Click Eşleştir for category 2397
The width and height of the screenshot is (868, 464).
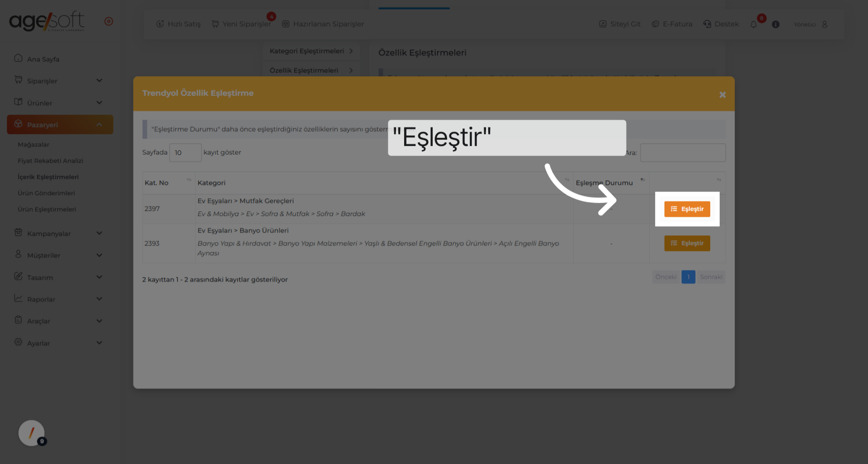point(687,209)
